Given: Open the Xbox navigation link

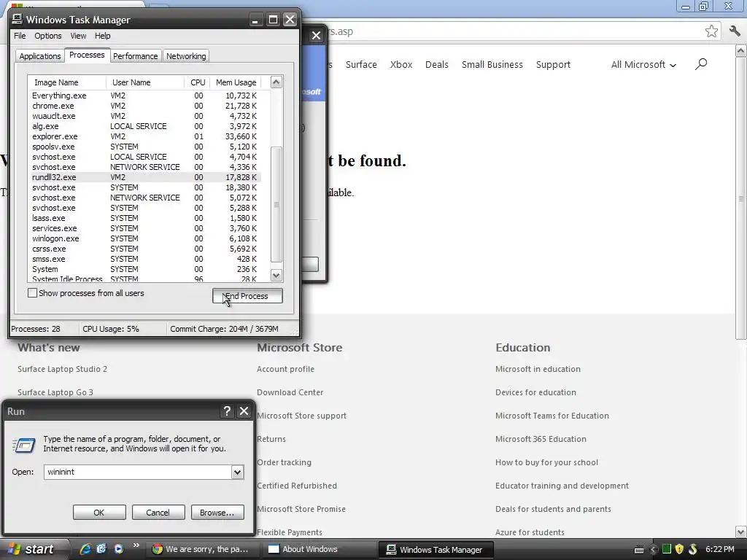Looking at the screenshot, I should [x=401, y=65].
